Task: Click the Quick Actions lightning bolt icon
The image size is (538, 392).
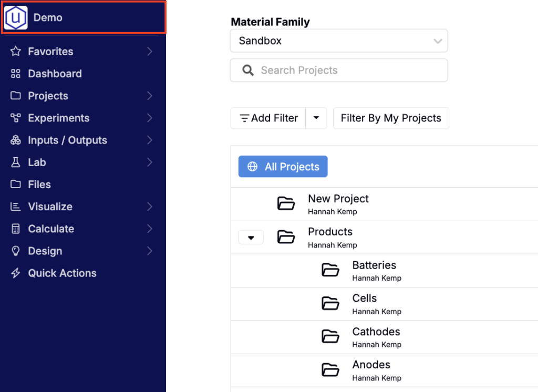Action: point(16,273)
